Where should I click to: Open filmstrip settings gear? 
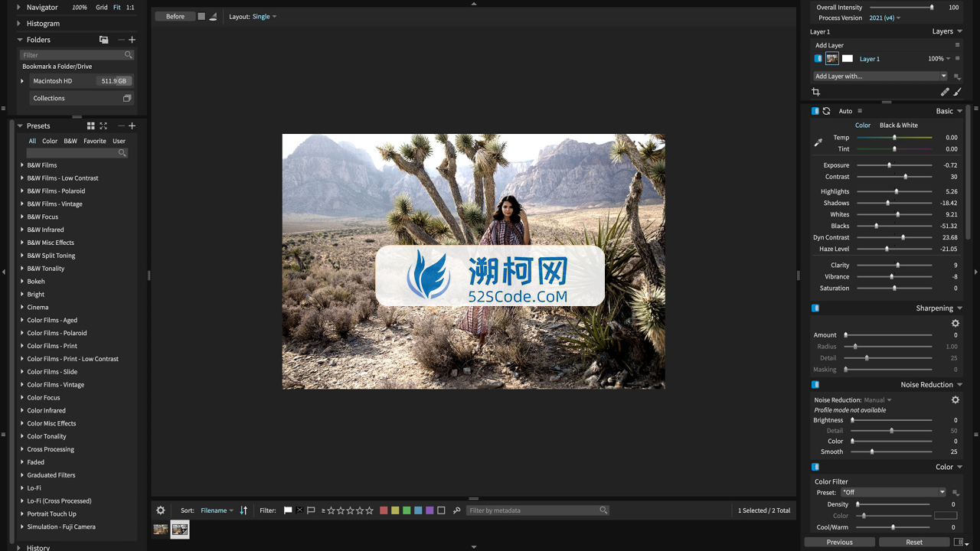[x=160, y=510]
